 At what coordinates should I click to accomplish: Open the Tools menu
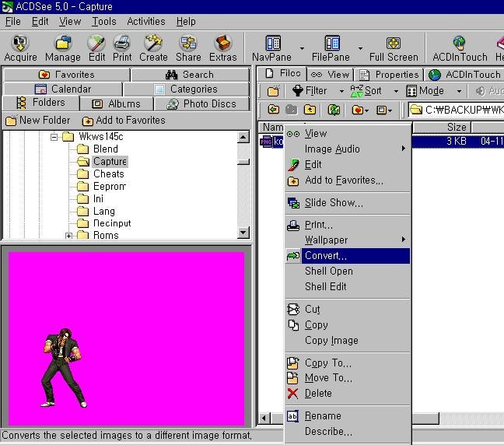[x=103, y=22]
